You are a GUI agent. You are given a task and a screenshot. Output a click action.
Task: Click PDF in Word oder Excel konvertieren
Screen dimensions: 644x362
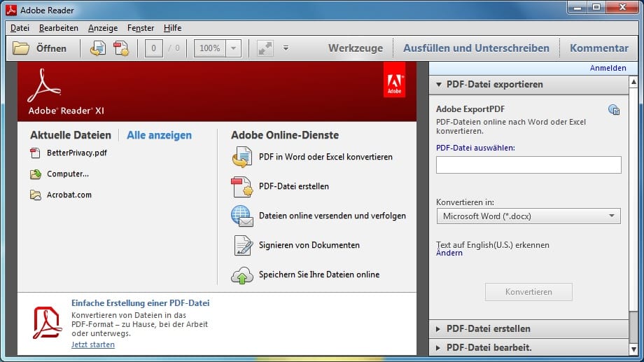pyautogui.click(x=325, y=157)
